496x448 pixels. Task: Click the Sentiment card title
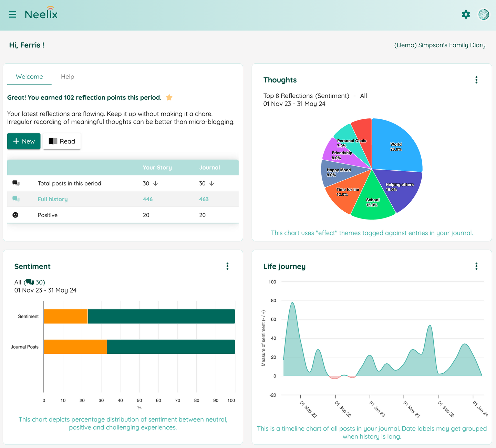(x=32, y=266)
